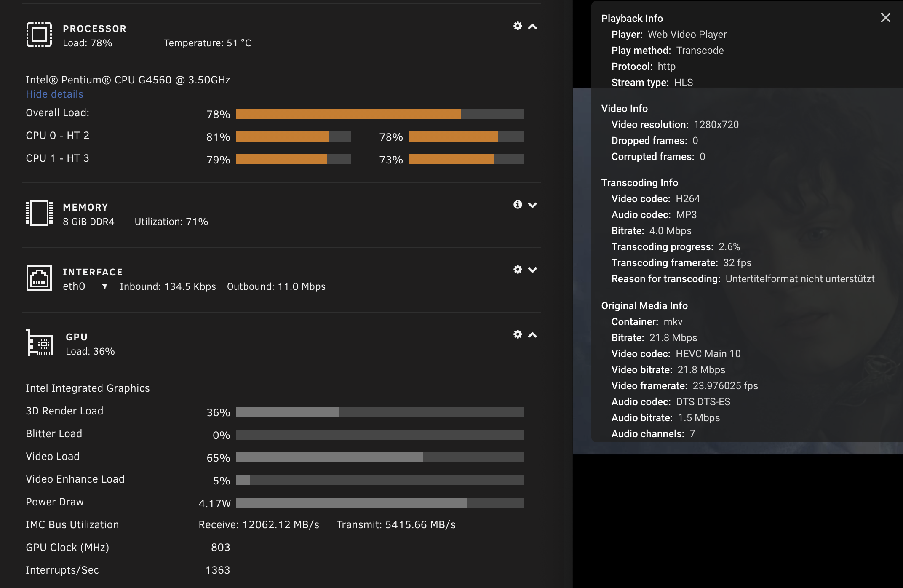Open Interface settings gear

(x=518, y=270)
